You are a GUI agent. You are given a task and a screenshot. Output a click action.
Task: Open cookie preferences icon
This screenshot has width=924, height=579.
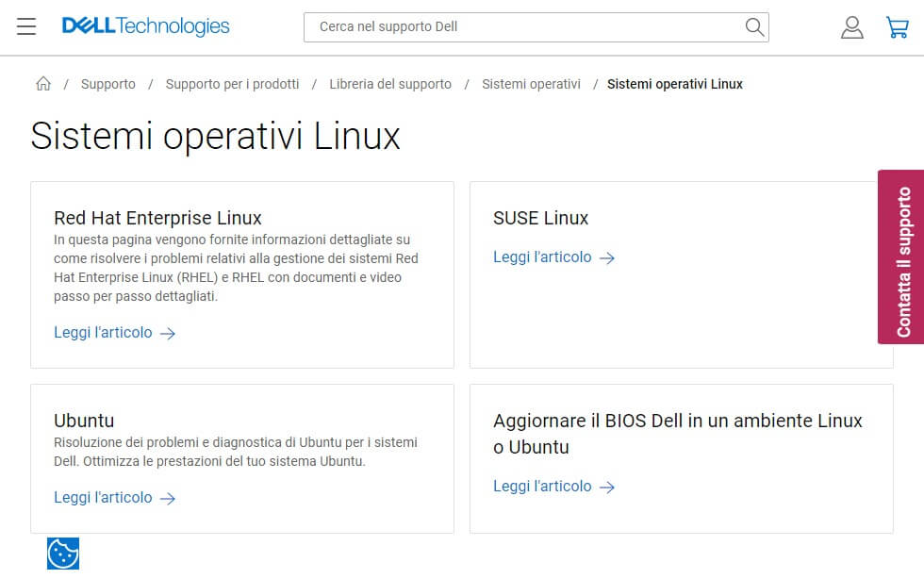(63, 553)
